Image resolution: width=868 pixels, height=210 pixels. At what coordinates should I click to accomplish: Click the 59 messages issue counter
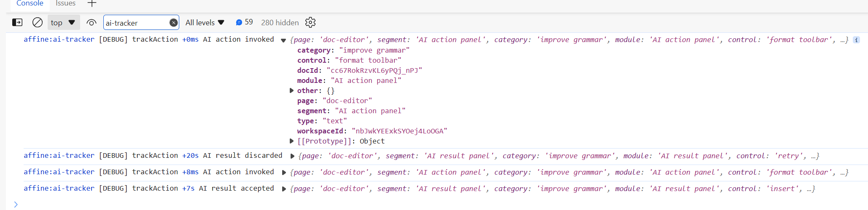244,22
